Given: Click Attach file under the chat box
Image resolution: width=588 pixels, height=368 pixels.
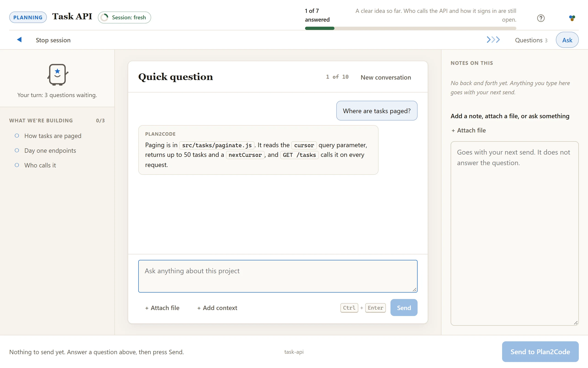Looking at the screenshot, I should 162,308.
